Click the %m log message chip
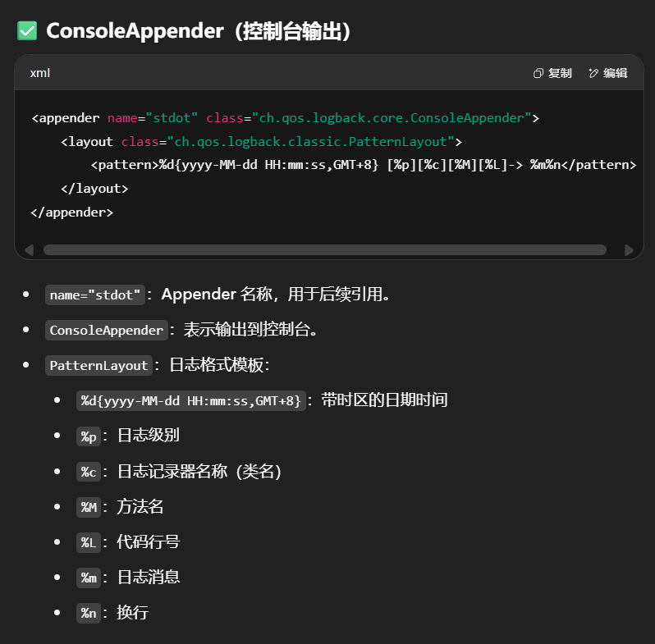Image resolution: width=655 pixels, height=644 pixels. [x=88, y=578]
